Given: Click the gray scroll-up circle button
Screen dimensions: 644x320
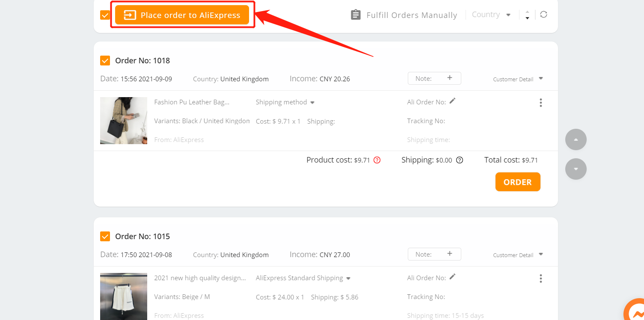Looking at the screenshot, I should click(576, 139).
